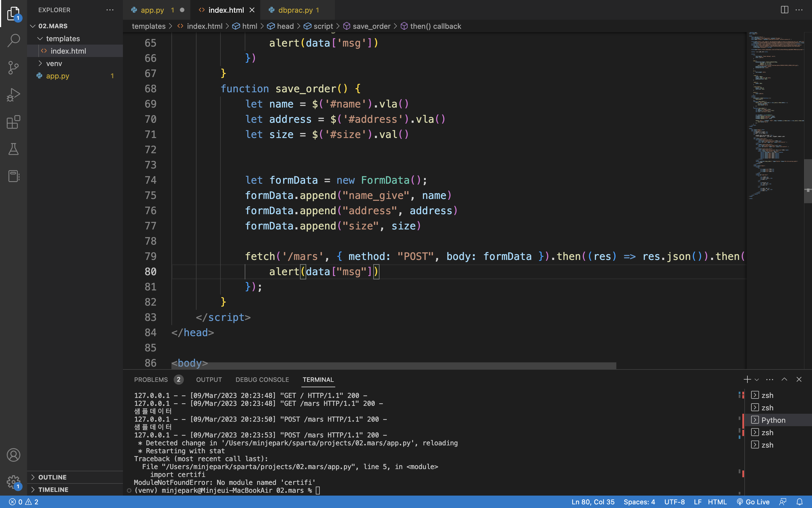
Task: Open index.html file in Explorer tree
Action: point(75,51)
